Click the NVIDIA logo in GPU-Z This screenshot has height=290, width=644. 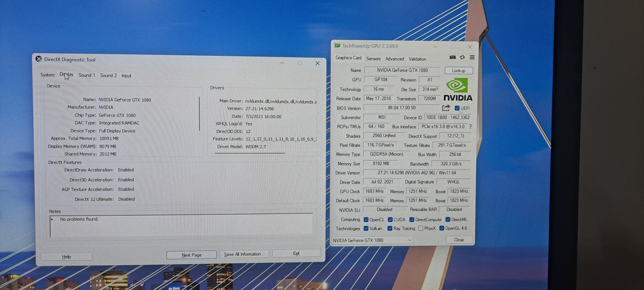457,89
